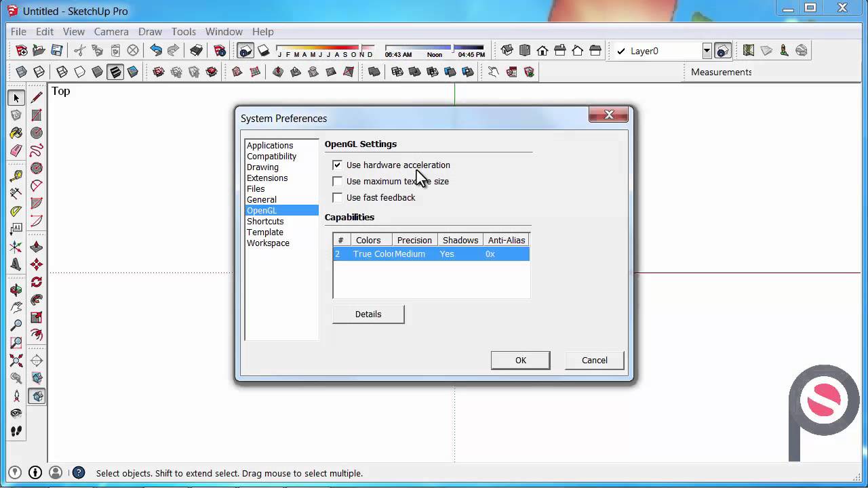Toggle the Layer Manager icon
Screen dimensions: 868x488
[723, 51]
